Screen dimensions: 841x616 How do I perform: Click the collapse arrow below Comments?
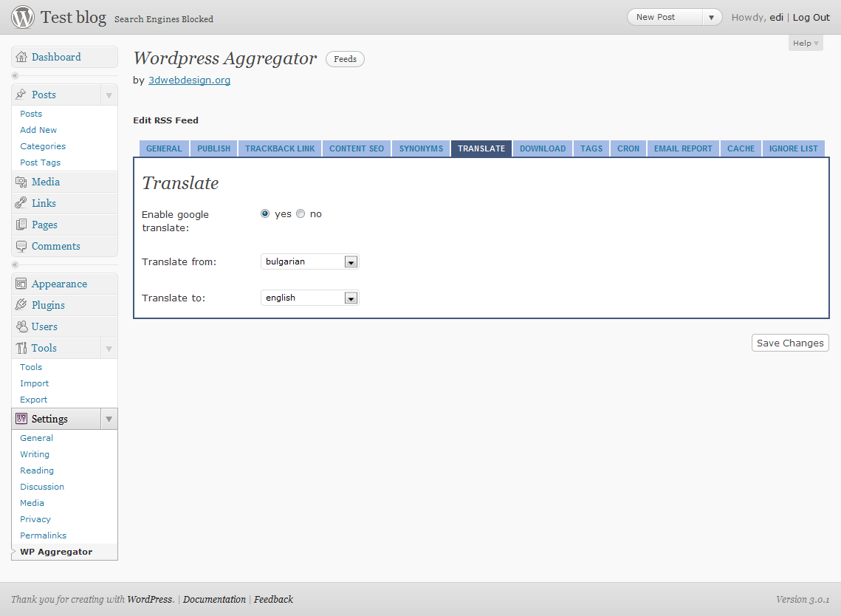coord(15,264)
